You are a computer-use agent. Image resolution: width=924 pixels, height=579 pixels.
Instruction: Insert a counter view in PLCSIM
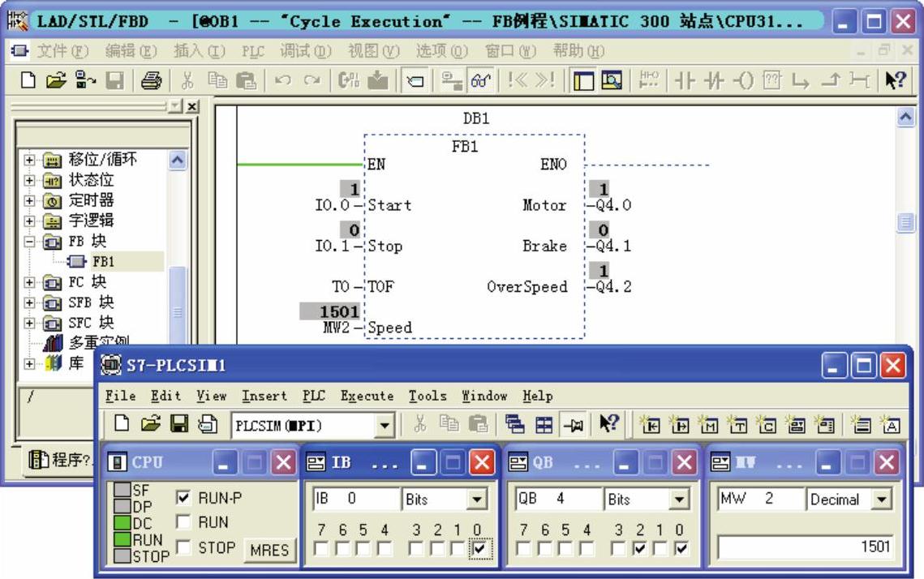(x=766, y=423)
